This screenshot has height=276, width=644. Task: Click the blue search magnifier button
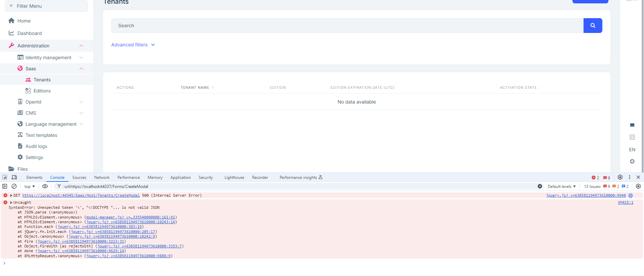tap(593, 26)
